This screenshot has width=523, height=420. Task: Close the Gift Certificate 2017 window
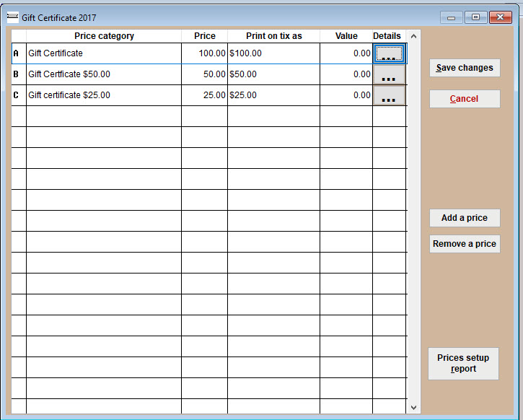[x=501, y=17]
